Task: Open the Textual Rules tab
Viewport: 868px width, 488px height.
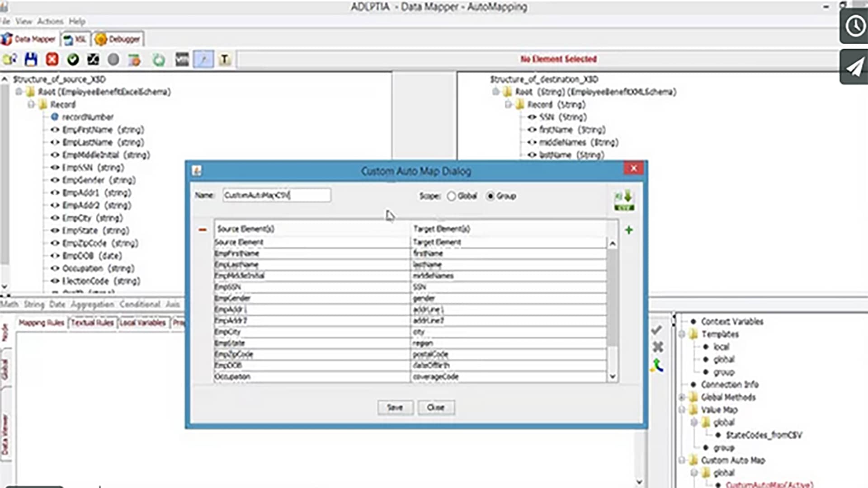Action: [92, 323]
